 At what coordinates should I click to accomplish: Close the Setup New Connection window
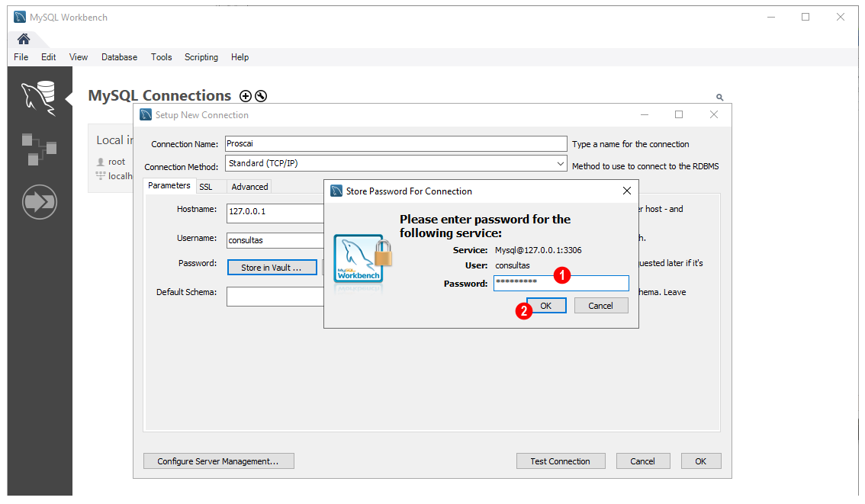[714, 114]
